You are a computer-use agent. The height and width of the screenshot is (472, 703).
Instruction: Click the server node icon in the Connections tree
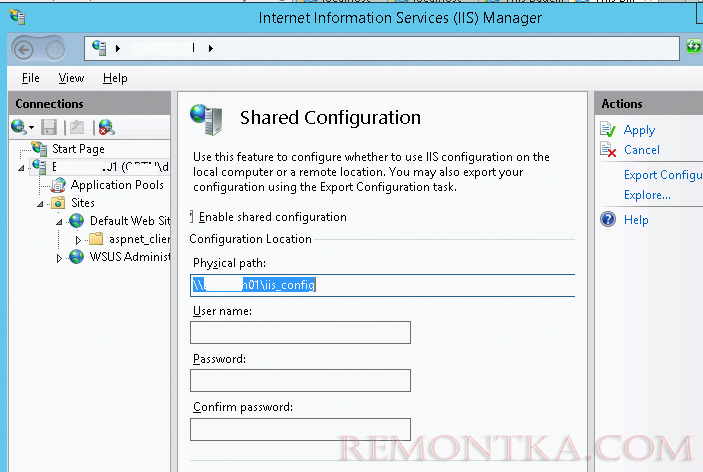coord(39,167)
